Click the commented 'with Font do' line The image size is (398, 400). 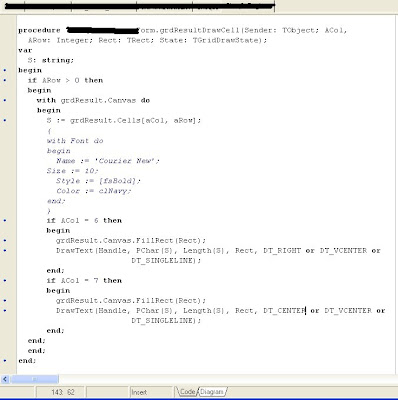75,141
